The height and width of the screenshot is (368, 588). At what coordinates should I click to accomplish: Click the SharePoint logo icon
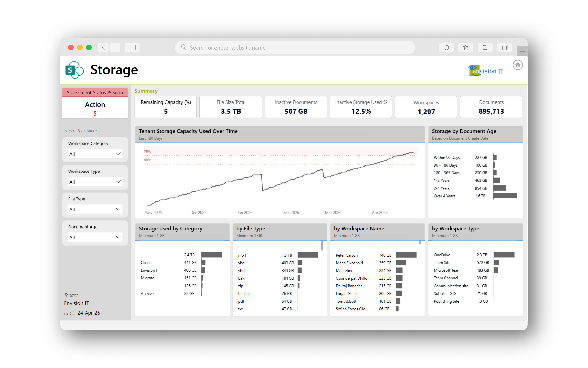point(75,70)
